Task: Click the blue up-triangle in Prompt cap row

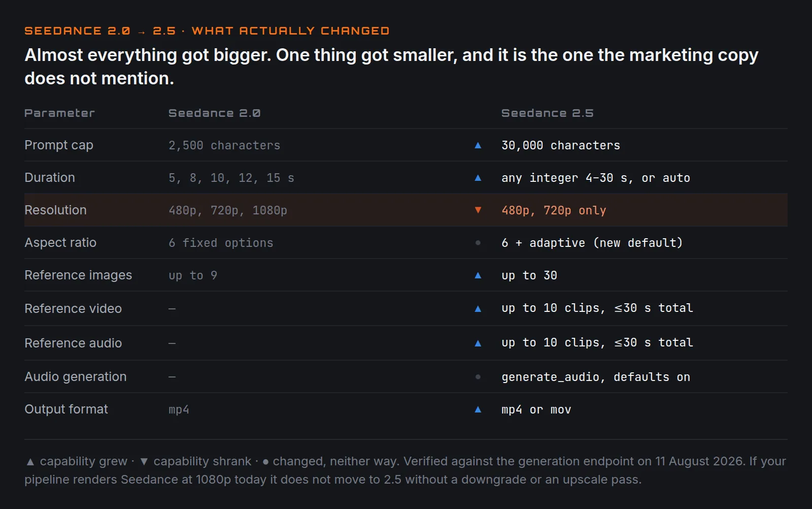Action: point(478,145)
